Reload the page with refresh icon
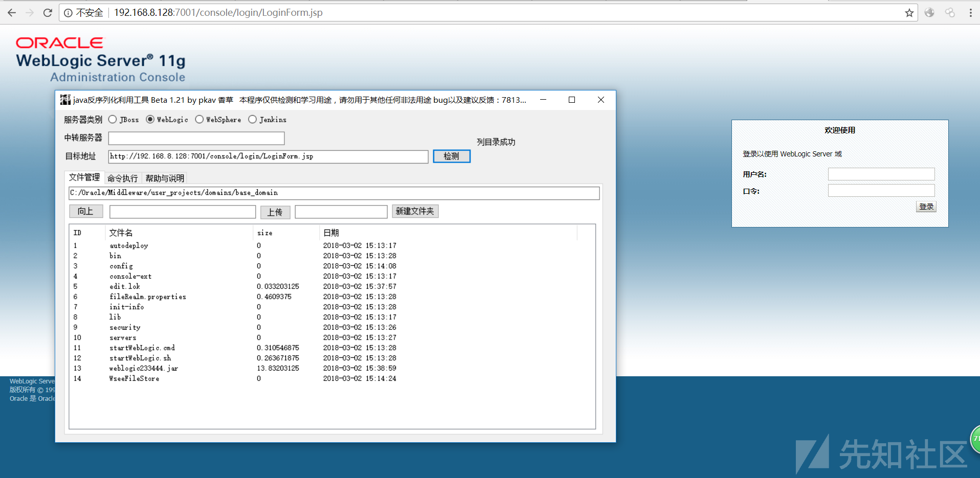Image resolution: width=980 pixels, height=478 pixels. coord(48,13)
